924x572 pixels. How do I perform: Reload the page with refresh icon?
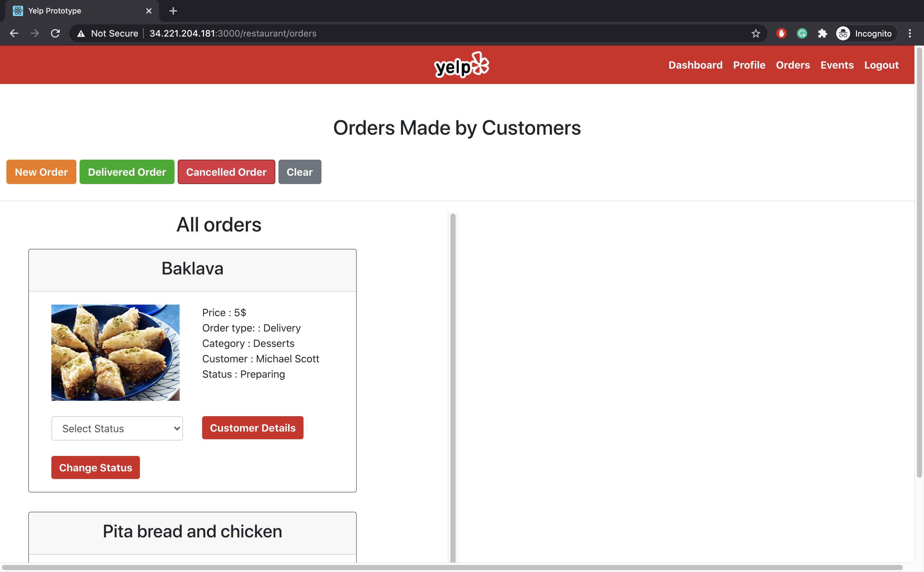tap(55, 33)
